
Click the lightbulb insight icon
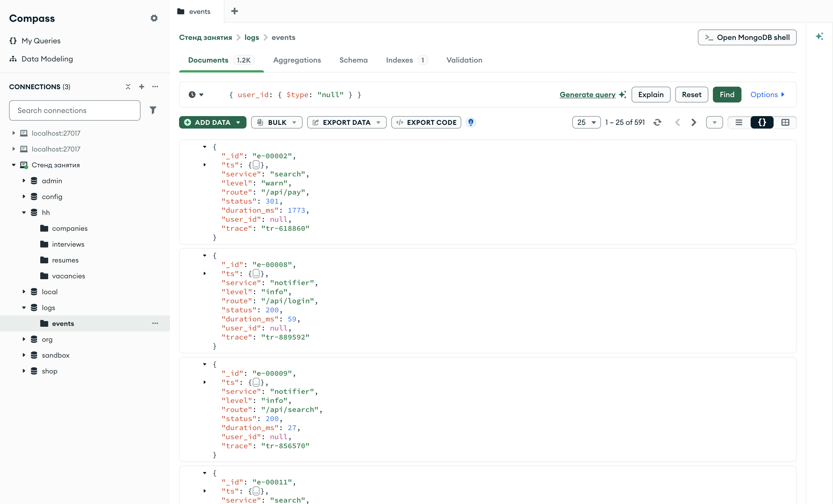click(471, 122)
